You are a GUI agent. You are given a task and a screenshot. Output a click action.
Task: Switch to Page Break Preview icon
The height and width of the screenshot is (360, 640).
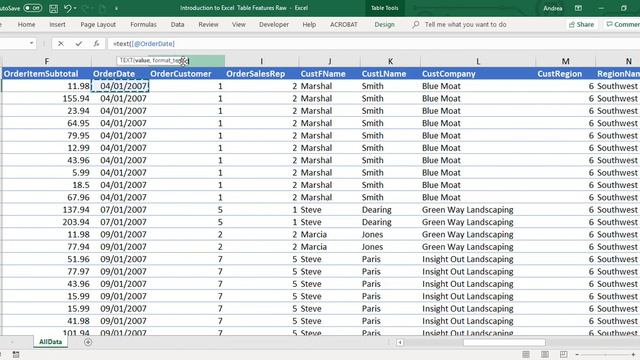click(x=563, y=354)
